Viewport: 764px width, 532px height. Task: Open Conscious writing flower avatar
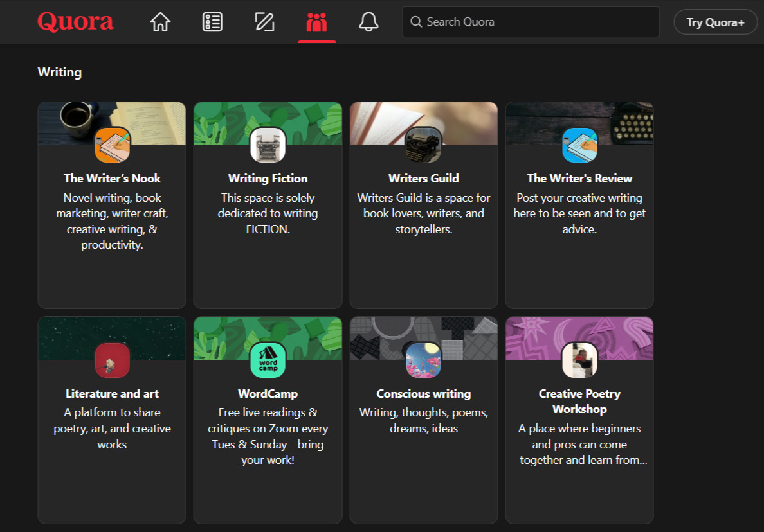pos(424,360)
